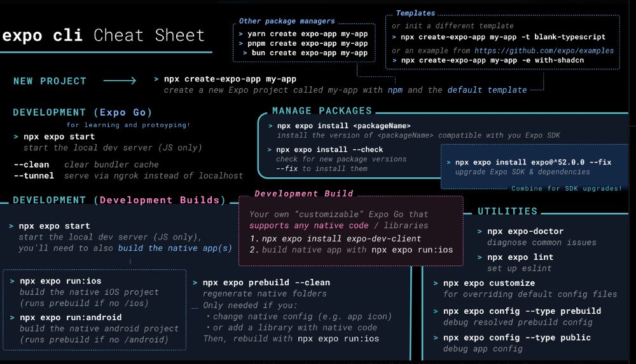Image resolution: width=636 pixels, height=364 pixels.
Task: Click 'diagnose common issues' description
Action: pos(541,243)
